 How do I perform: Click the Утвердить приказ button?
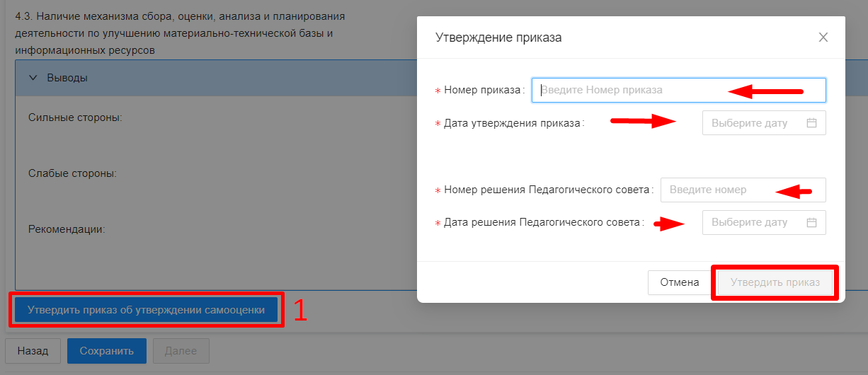coord(775,282)
